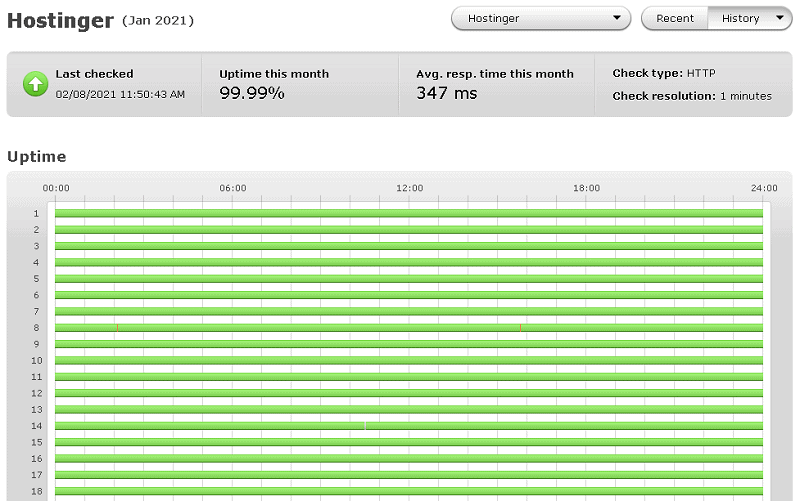
Task: Click the 347 ms response time value
Action: [447, 93]
